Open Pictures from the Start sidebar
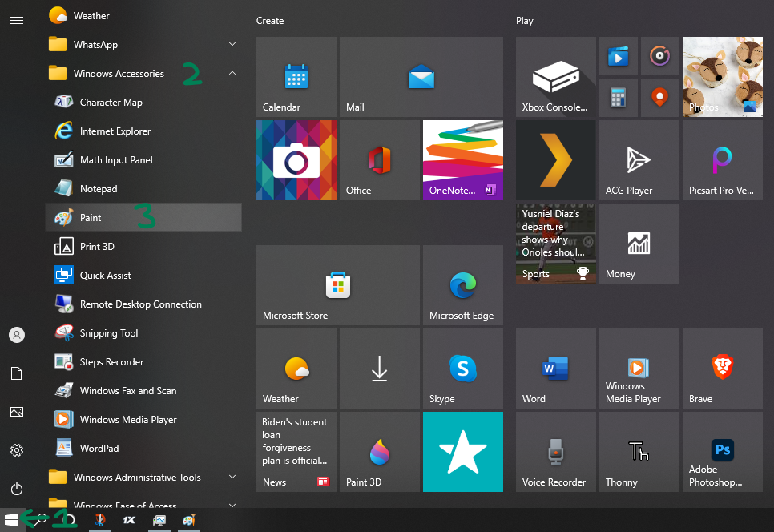Image resolution: width=774 pixels, height=532 pixels. coord(17,412)
